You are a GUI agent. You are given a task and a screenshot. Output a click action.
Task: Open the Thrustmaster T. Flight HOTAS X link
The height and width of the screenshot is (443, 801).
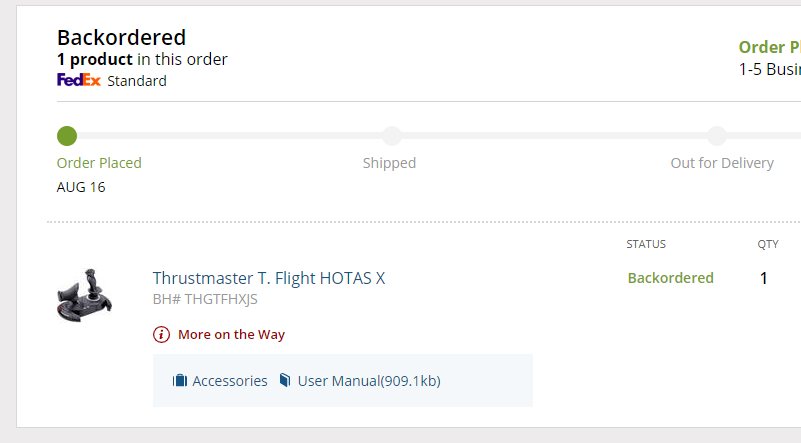(268, 278)
